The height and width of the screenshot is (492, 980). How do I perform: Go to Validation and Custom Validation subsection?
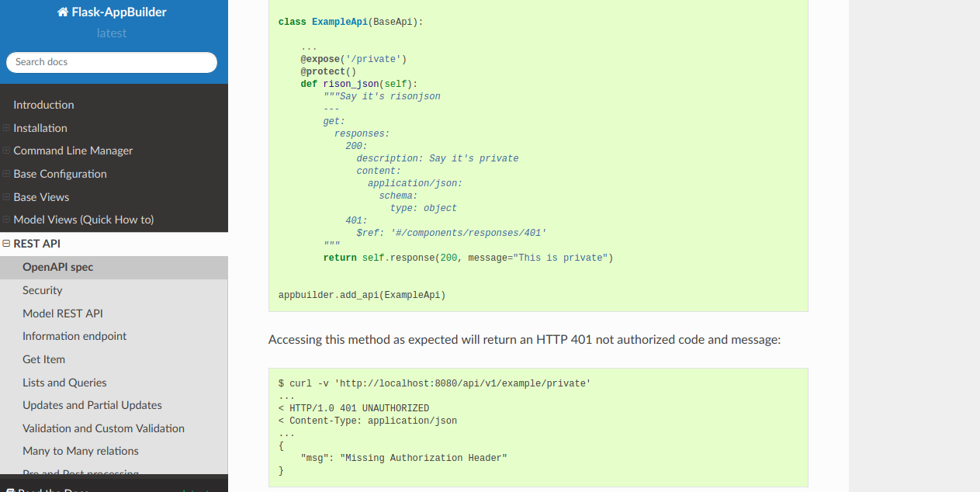[103, 428]
